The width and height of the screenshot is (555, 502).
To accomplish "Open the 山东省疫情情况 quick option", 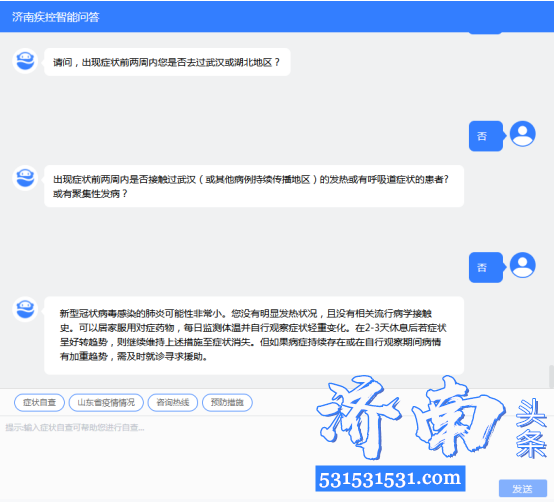I will pos(106,403).
